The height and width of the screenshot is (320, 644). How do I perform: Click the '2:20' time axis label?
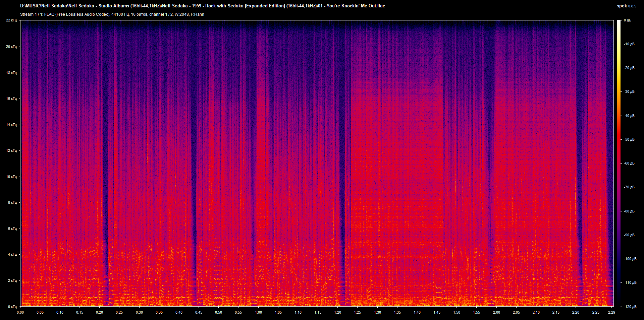(576, 312)
